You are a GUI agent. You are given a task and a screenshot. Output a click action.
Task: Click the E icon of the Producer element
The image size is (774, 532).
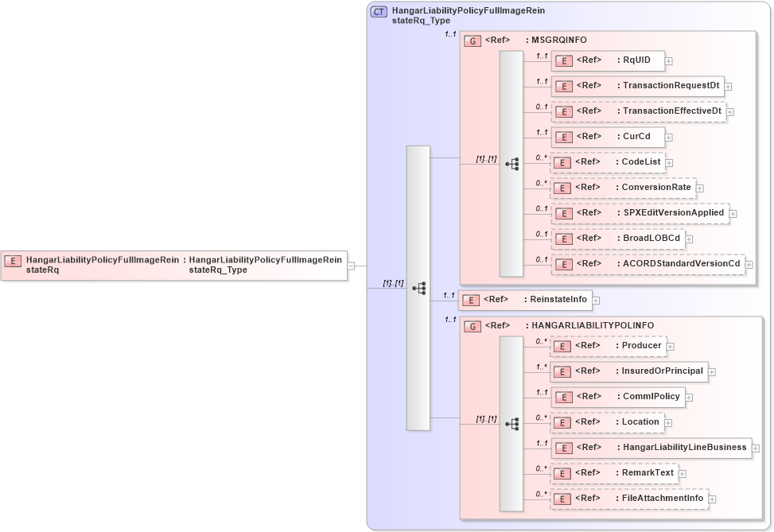point(563,346)
